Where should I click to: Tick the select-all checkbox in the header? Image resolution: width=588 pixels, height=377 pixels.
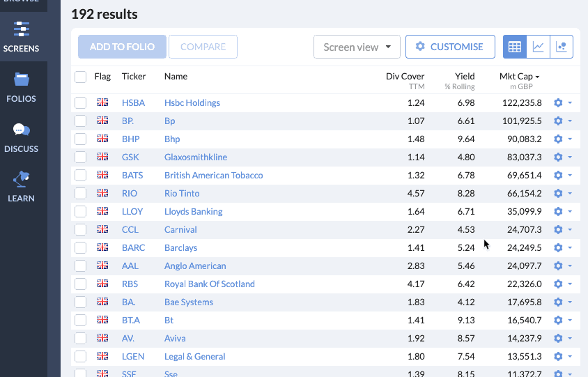[80, 77]
